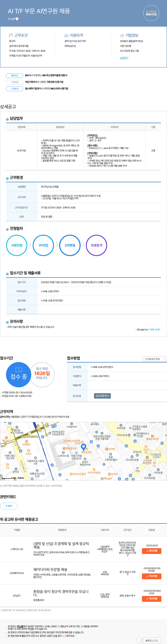Click the arrow in 인사담당자 정보 button
The width and height of the screenshot is (167, 644).
(164, 359)
